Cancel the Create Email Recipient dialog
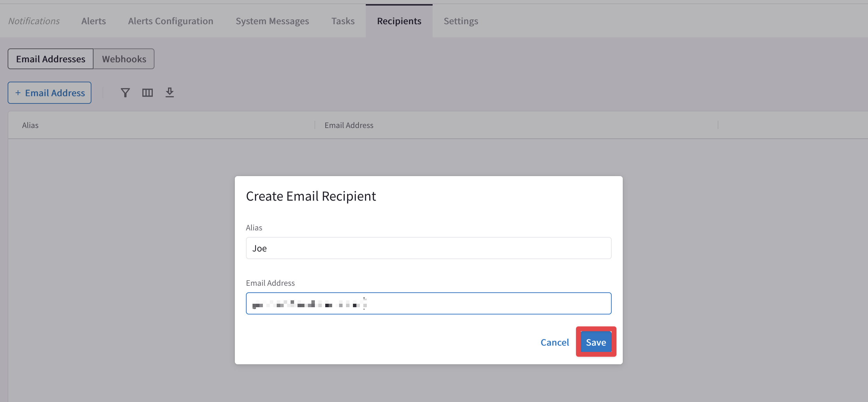The width and height of the screenshot is (868, 402). (x=555, y=342)
